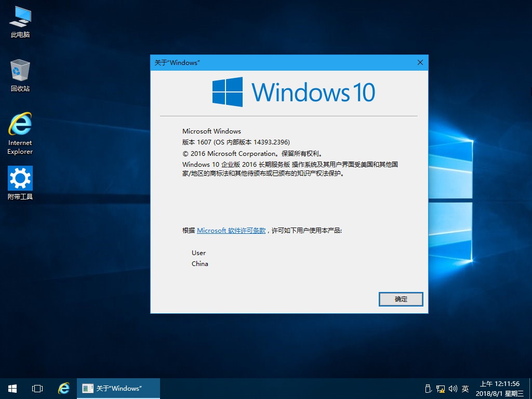Launch Internet Explorer from the taskbar
The height and width of the screenshot is (399, 532).
pos(63,389)
